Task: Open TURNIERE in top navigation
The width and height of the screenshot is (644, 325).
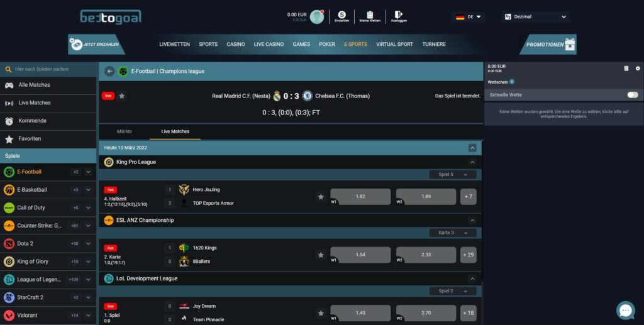Action: tap(434, 44)
